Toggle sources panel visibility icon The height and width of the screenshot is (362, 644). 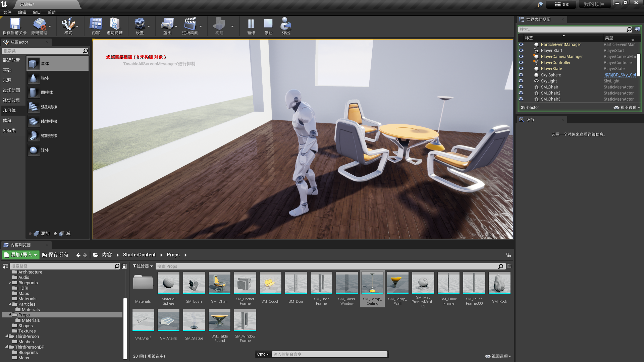pyautogui.click(x=5, y=266)
